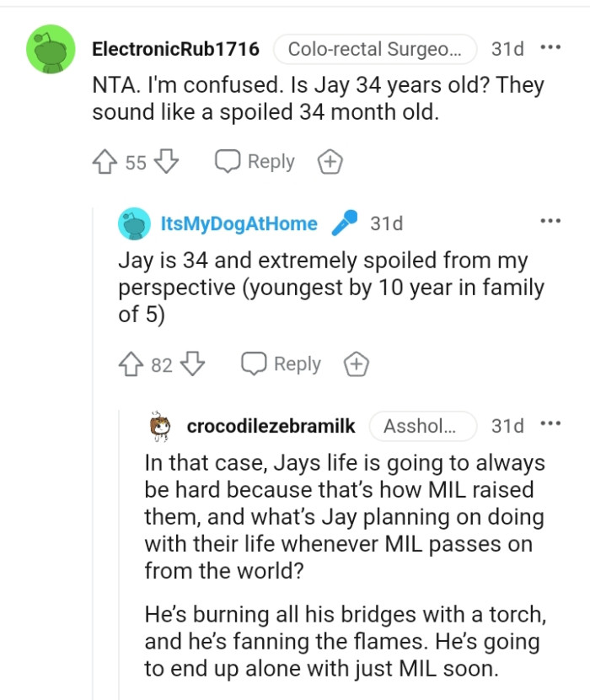Reply to ElectronicRub1716's comment
This screenshot has height=700, width=590.
[x=255, y=162]
